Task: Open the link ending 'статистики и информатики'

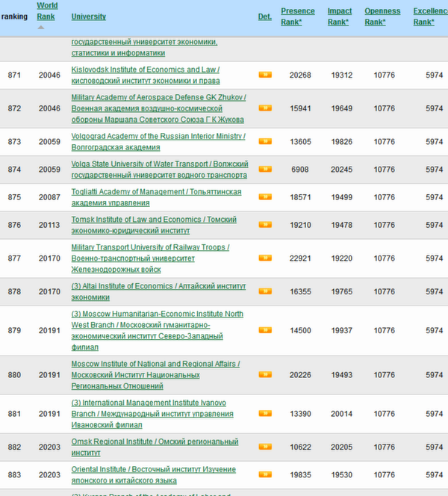Action: pos(144,48)
